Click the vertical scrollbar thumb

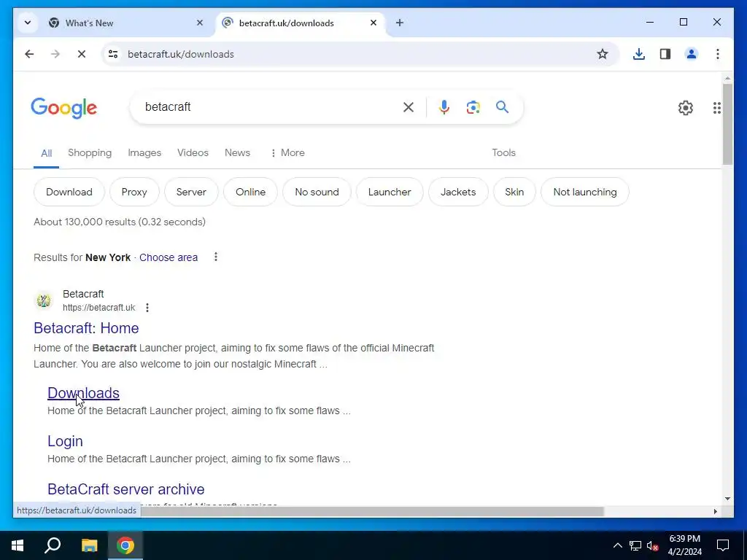pos(727,124)
